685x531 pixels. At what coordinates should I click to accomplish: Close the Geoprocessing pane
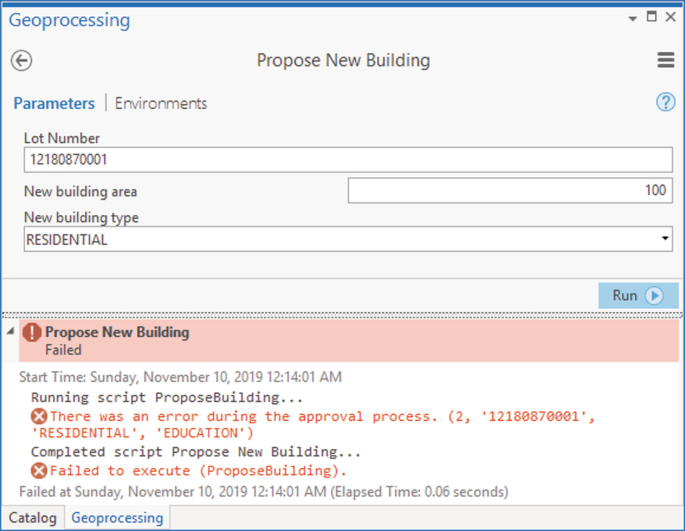point(671,17)
